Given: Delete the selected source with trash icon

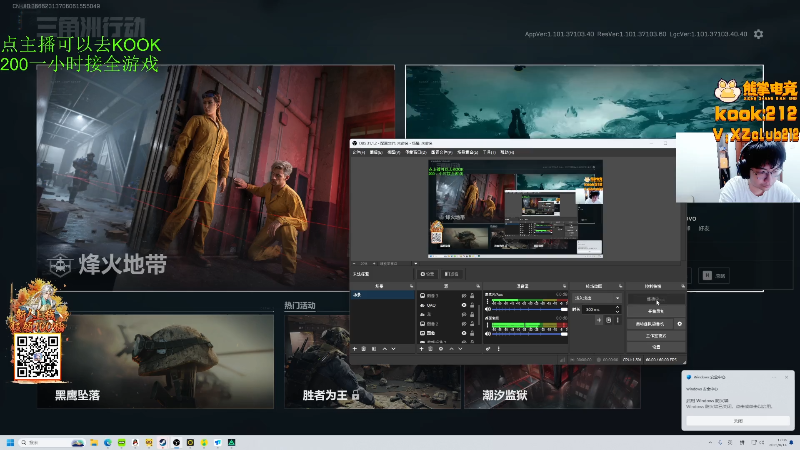Looking at the screenshot, I should click(x=430, y=348).
